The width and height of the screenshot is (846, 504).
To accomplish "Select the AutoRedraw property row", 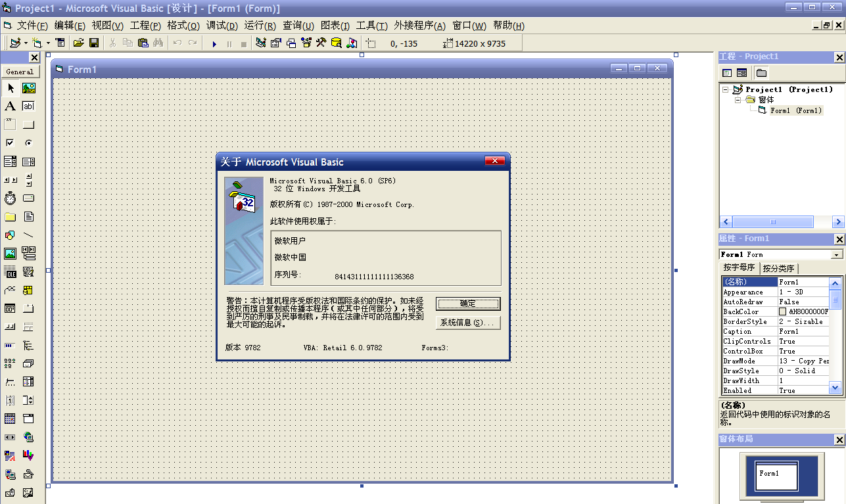I will (x=775, y=302).
